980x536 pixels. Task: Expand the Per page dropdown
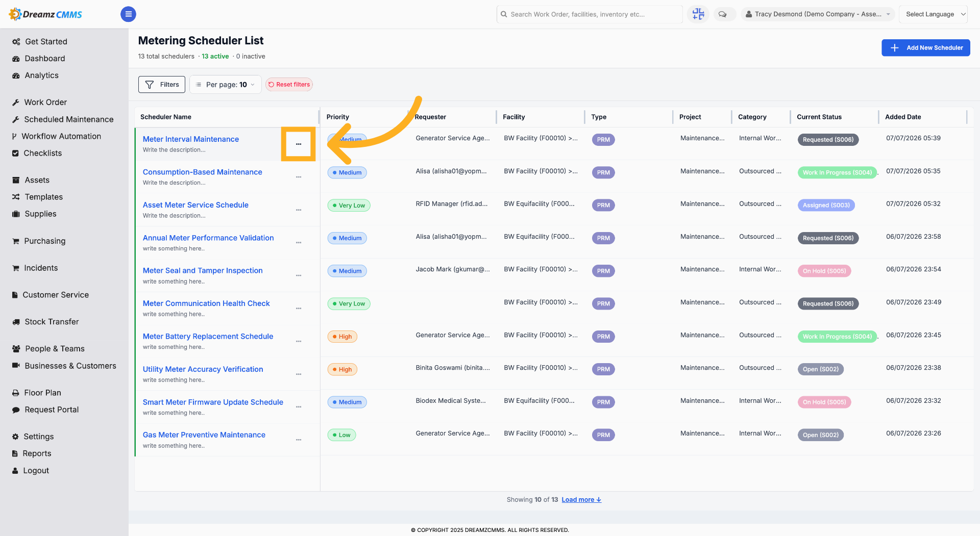pos(226,85)
